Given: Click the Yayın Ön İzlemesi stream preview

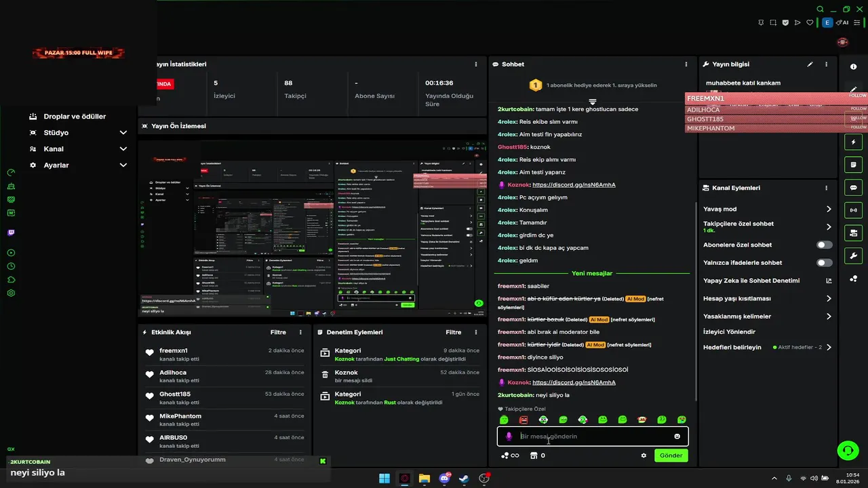Looking at the screenshot, I should (x=312, y=228).
